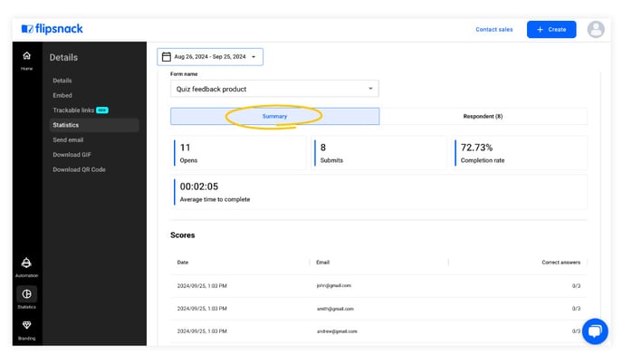This screenshot has height=364, width=623.
Task: Open the user profile avatar
Action: tap(596, 29)
